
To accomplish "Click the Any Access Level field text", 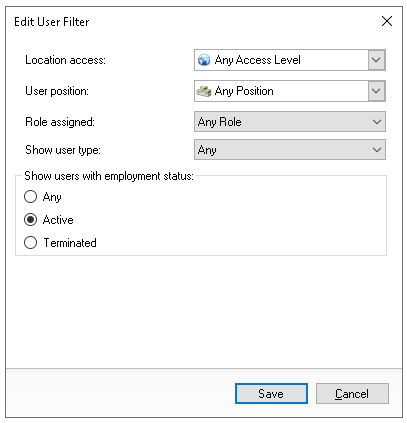I will click(258, 60).
